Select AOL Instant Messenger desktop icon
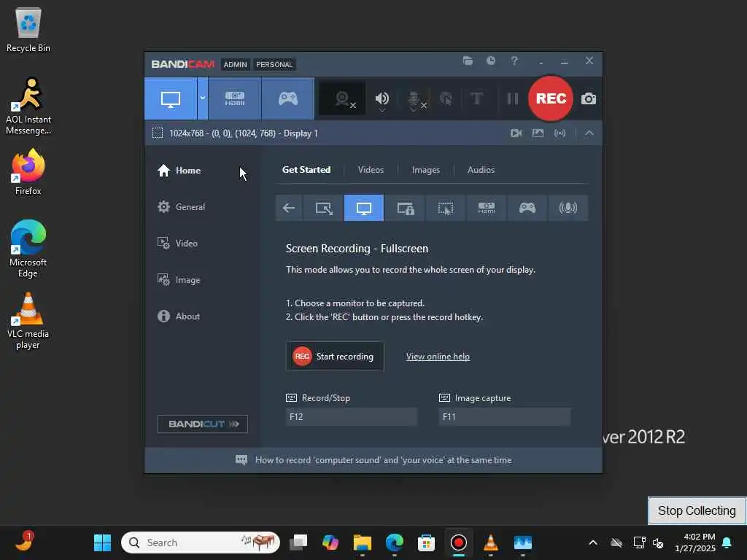The height and width of the screenshot is (560, 747). click(x=28, y=106)
